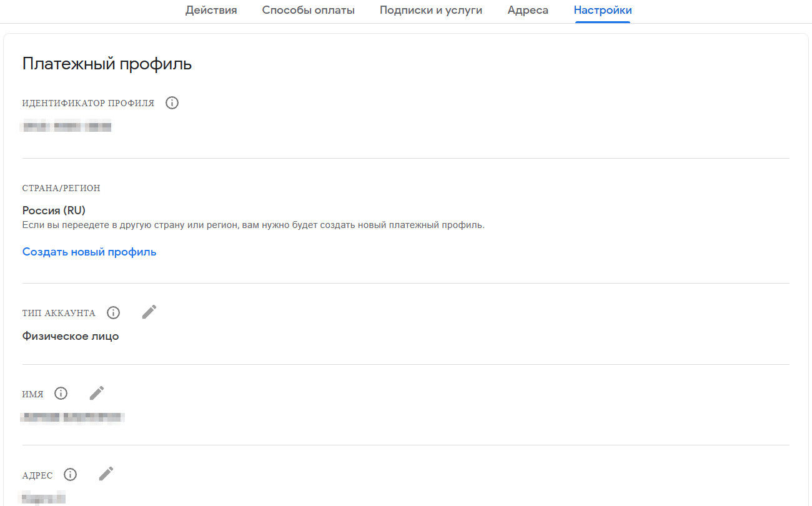Show info about the Адрес field
Screen dimensions: 812x506
click(x=71, y=475)
